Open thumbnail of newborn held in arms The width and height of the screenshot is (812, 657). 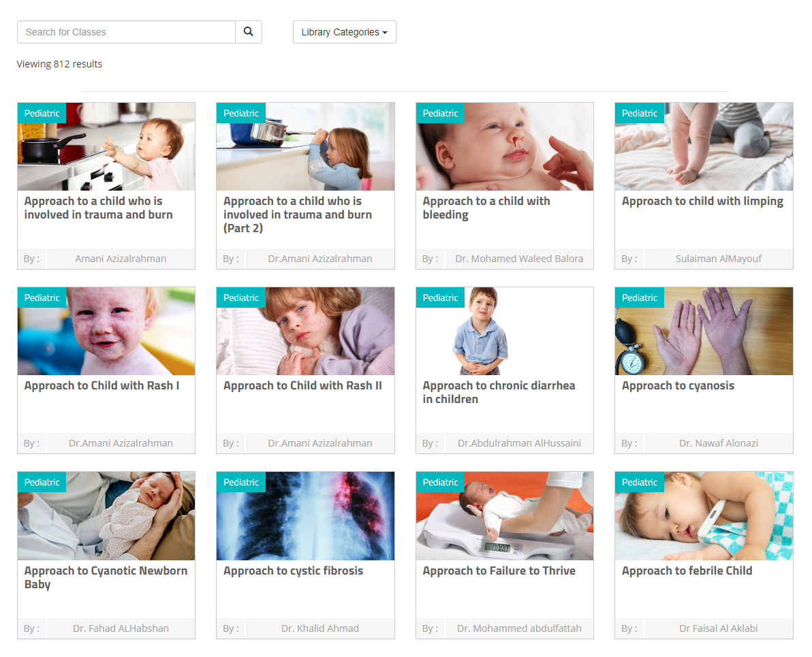pos(106,516)
